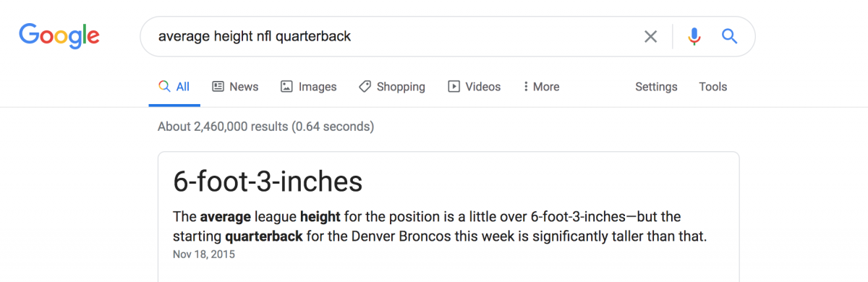The width and height of the screenshot is (868, 282).
Task: Open the Videos tab label
Action: pos(482,87)
